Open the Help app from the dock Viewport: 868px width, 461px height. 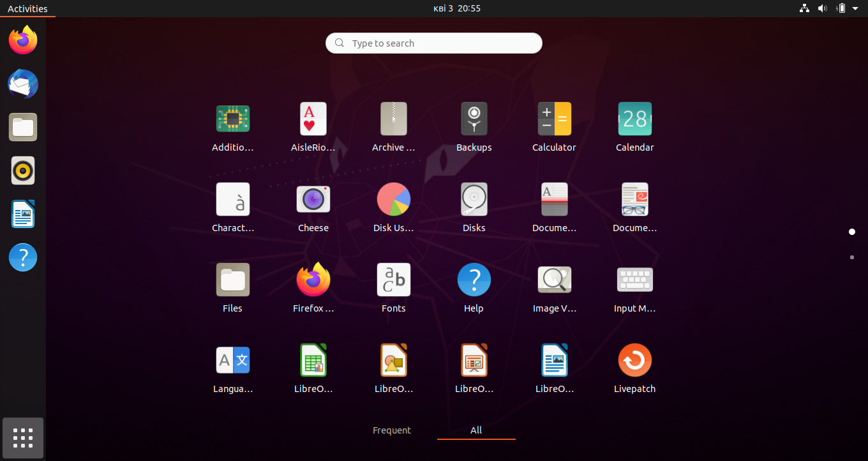[22, 257]
